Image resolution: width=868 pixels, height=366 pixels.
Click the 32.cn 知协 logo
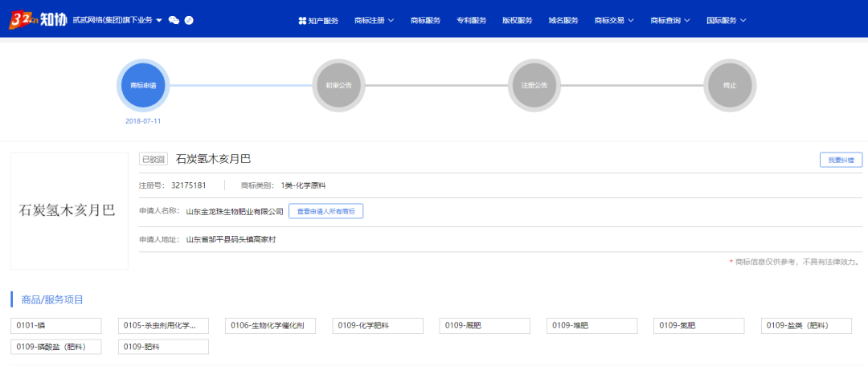(37, 20)
